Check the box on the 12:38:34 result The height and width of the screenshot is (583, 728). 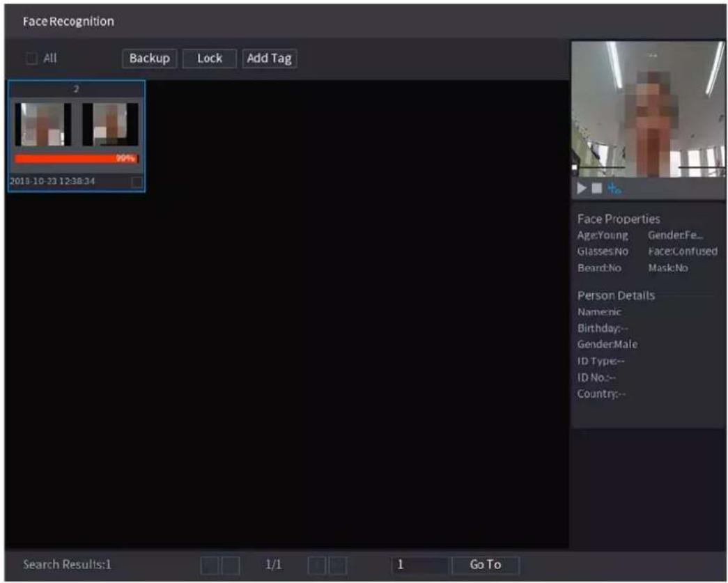point(137,182)
